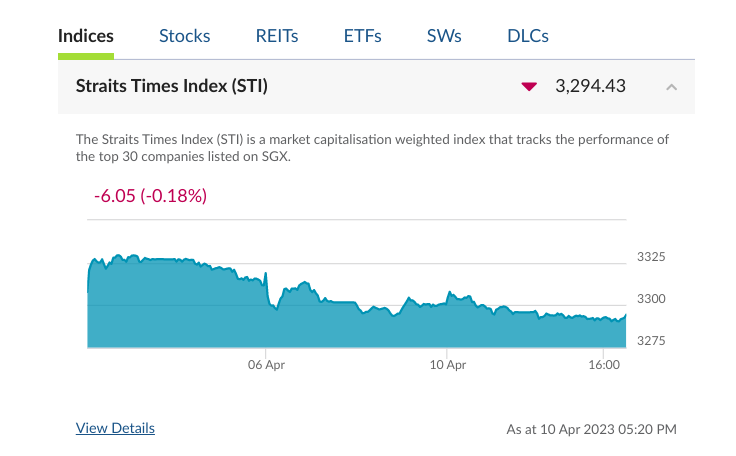Click the red down-triangle price indicator
Image resolution: width=736 pixels, height=456 pixels.
(x=529, y=87)
